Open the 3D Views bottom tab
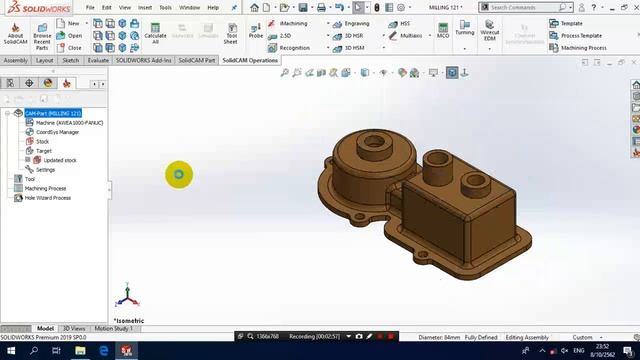 [74, 329]
